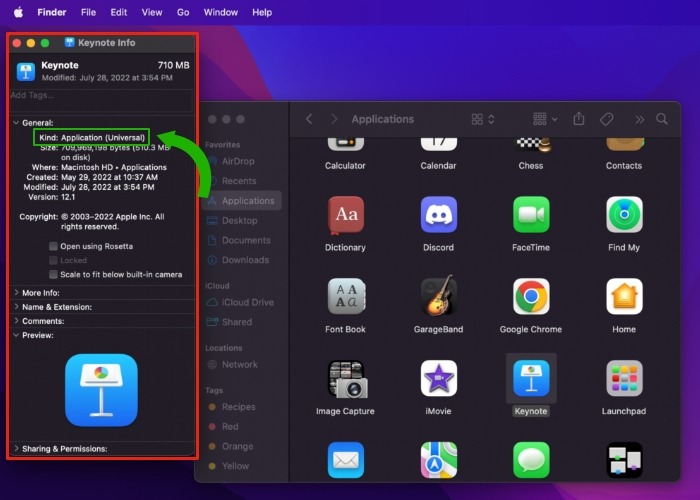The width and height of the screenshot is (700, 500).
Task: Toggle the Locked checkbox
Action: point(54,260)
